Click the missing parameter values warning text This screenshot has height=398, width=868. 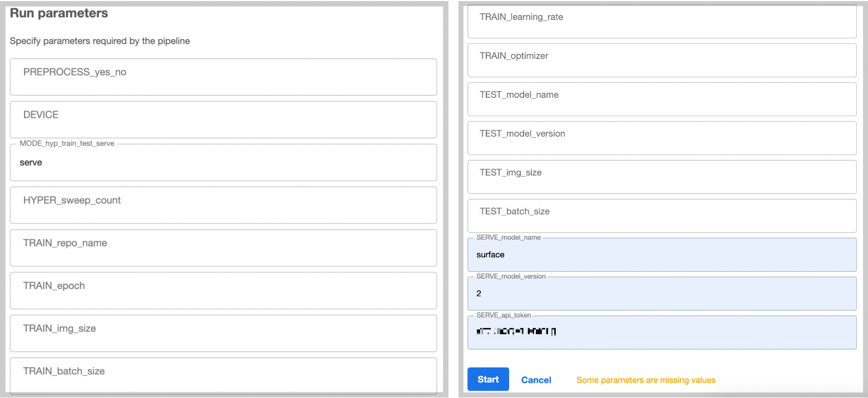tap(645, 380)
